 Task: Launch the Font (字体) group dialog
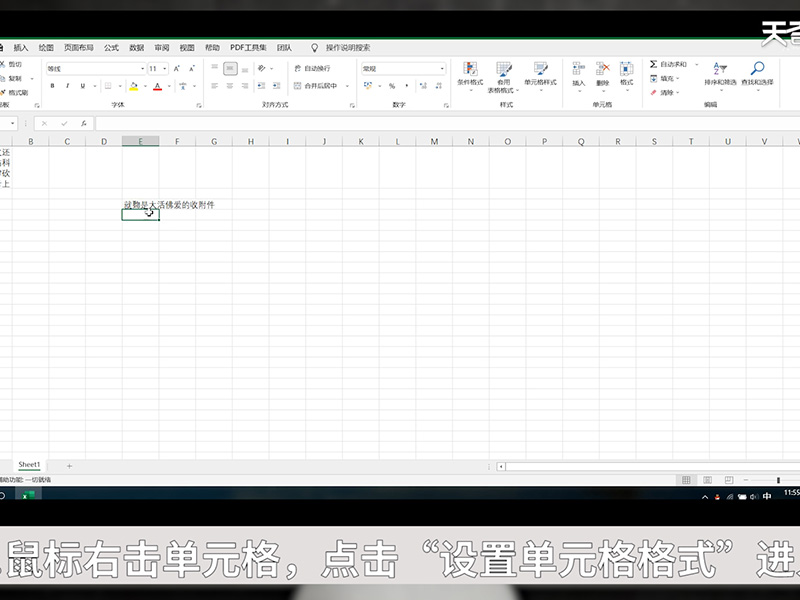pyautogui.click(x=198, y=105)
